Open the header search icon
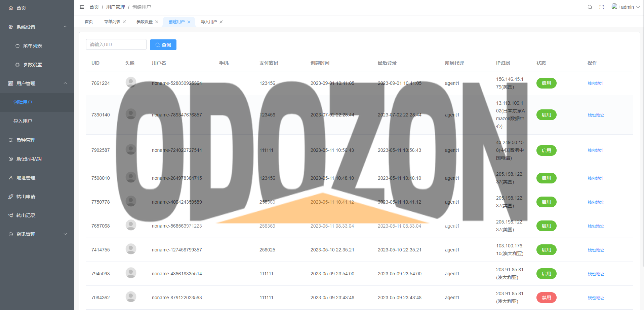The width and height of the screenshot is (644, 310). point(590,7)
